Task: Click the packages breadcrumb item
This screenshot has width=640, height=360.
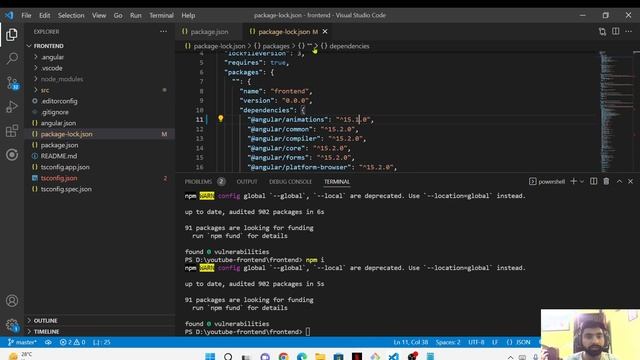Action: coord(276,46)
